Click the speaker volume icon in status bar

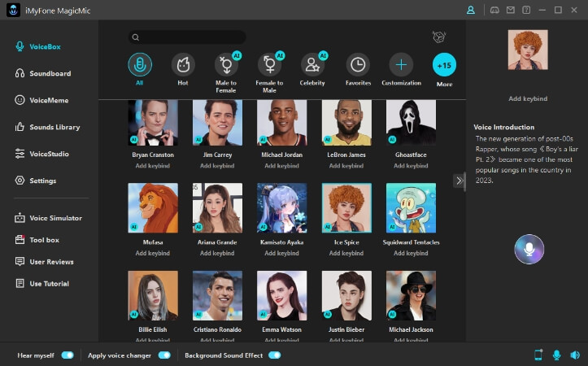[575, 355]
